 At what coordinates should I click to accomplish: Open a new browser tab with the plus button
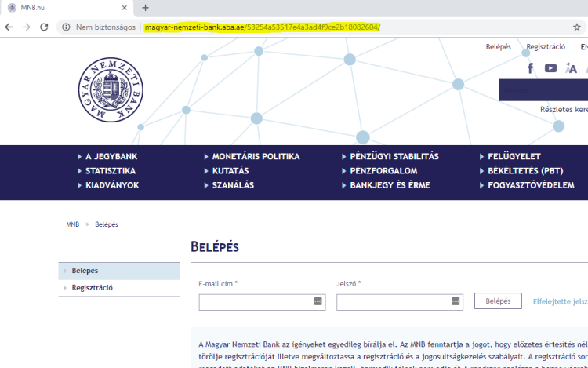pos(145,7)
